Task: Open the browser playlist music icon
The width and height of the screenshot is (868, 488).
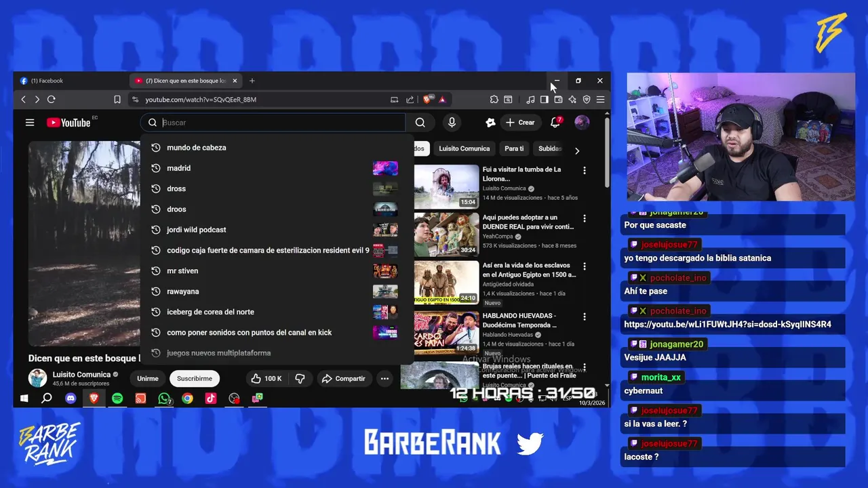Action: (530, 100)
